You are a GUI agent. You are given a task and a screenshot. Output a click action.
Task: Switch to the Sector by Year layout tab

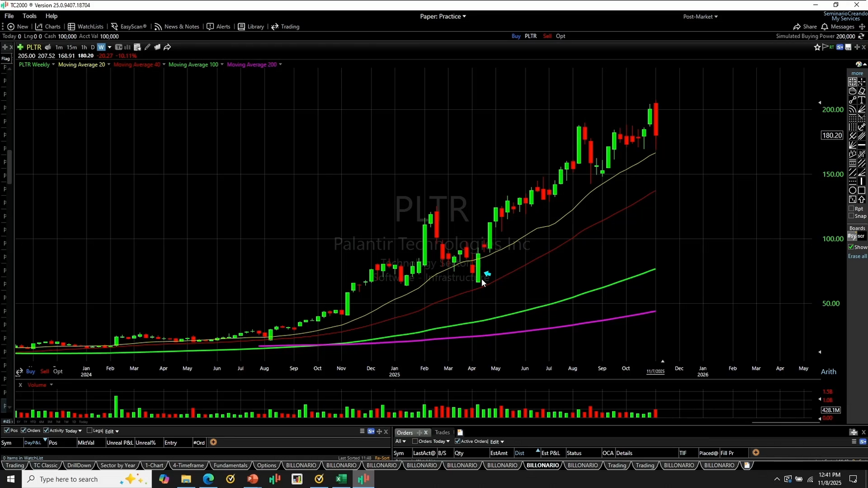pyautogui.click(x=118, y=465)
